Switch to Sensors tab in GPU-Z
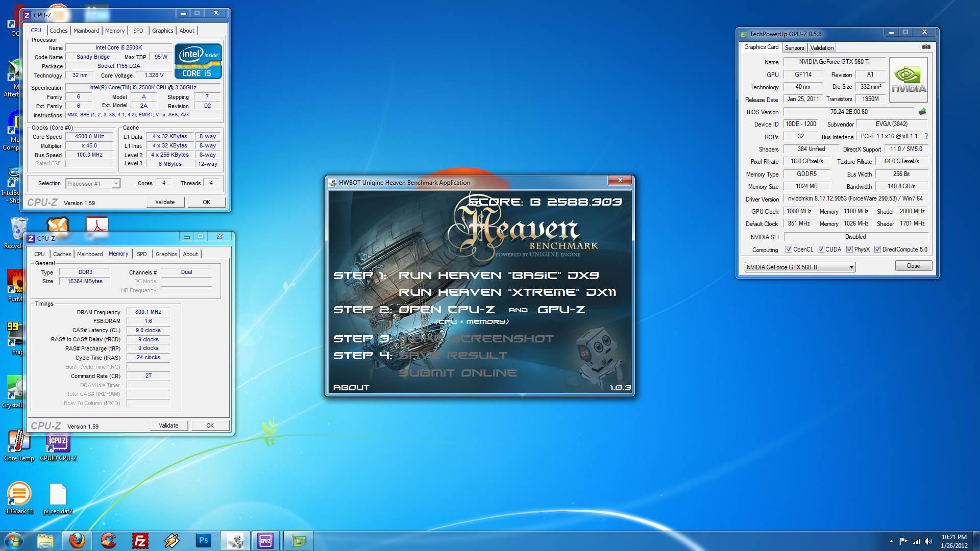 point(794,47)
